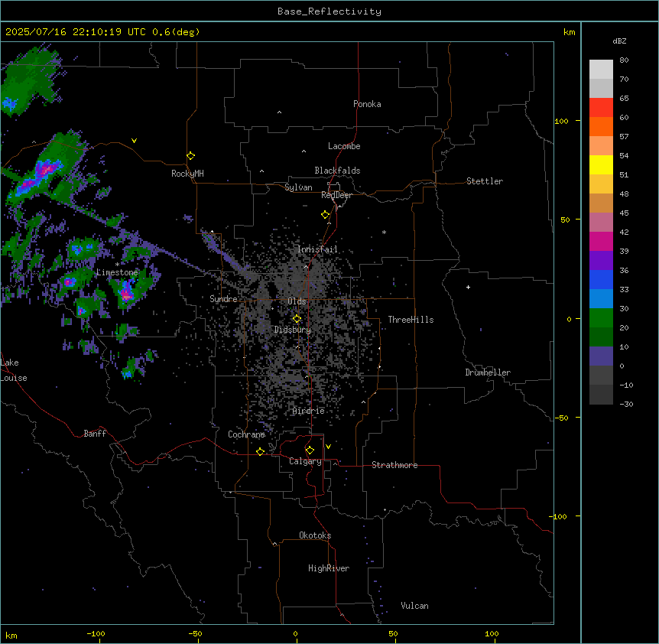659x644 pixels.
Task: Click the ThreeHills label
Action: (x=411, y=320)
